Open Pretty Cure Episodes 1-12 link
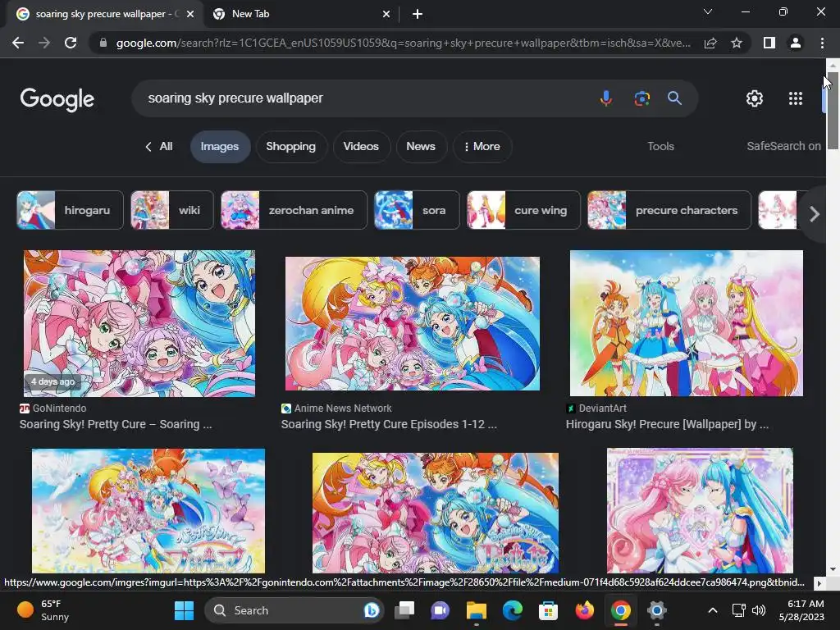The width and height of the screenshot is (840, 630). (389, 424)
